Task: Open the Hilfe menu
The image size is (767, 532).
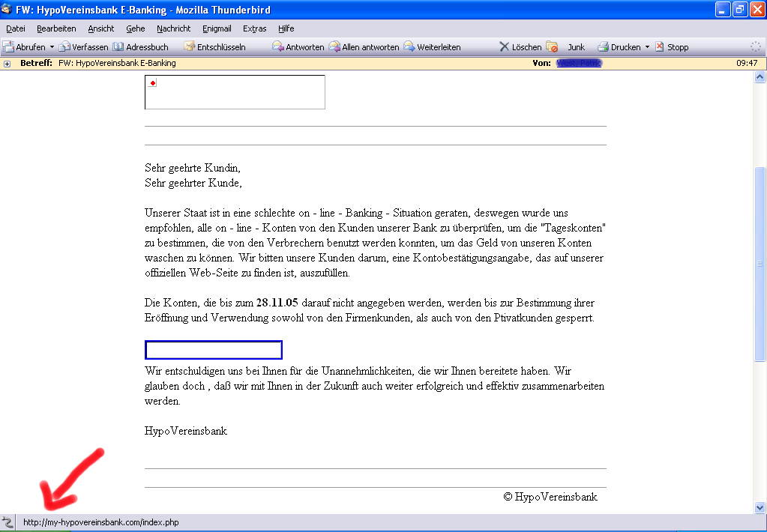Action: (x=286, y=28)
